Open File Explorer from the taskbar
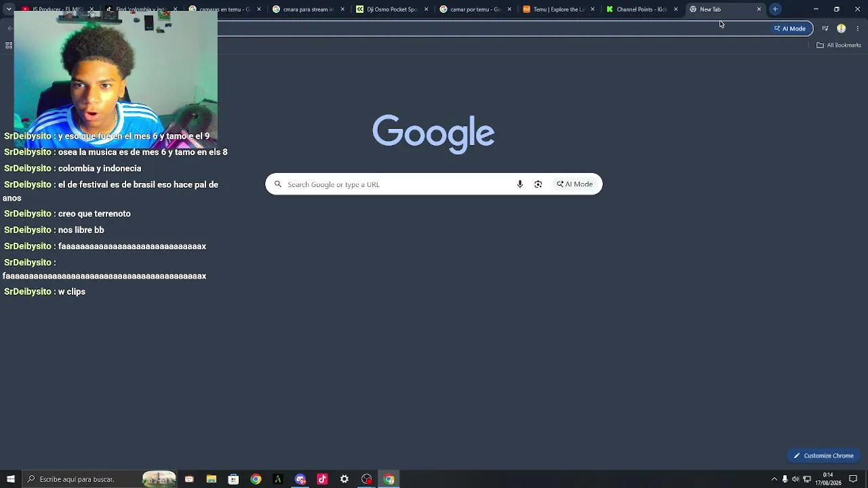The height and width of the screenshot is (488, 868). 212,479
